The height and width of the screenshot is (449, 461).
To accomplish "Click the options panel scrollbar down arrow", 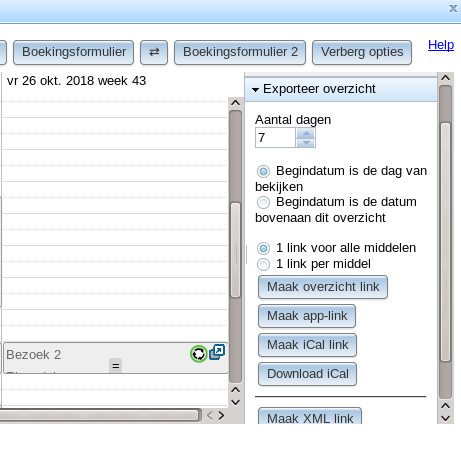I will pos(446,418).
